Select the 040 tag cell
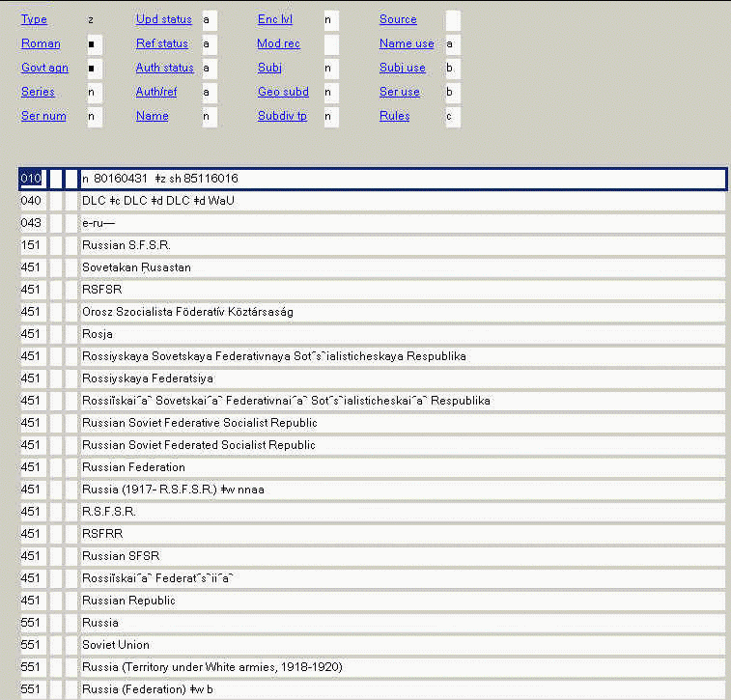The image size is (731, 700). coord(33,201)
